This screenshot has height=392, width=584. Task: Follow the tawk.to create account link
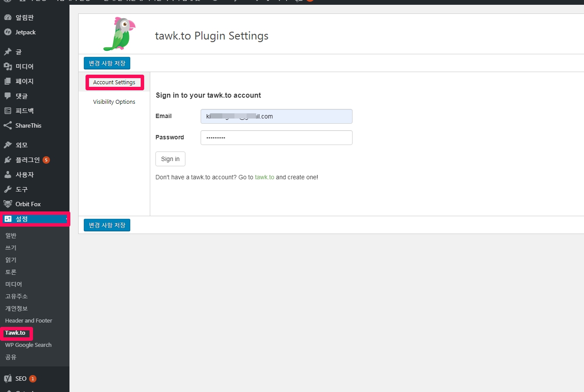click(x=264, y=177)
